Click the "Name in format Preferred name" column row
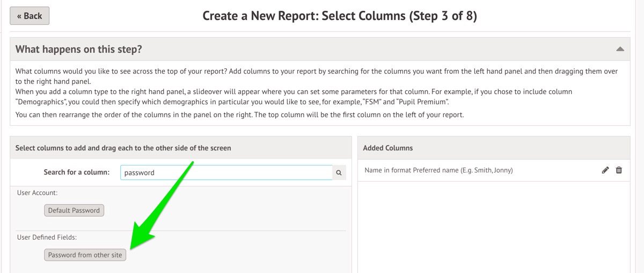644x273 pixels. [438, 170]
